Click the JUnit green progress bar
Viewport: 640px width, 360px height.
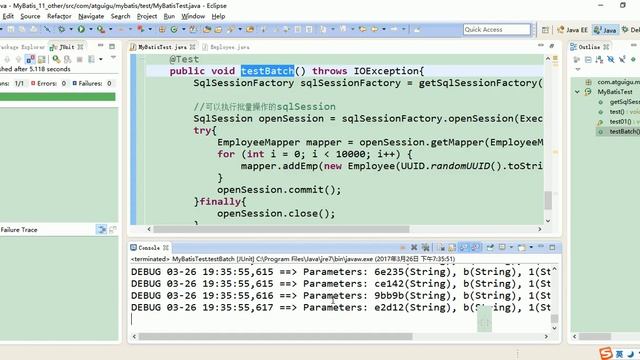[58, 97]
